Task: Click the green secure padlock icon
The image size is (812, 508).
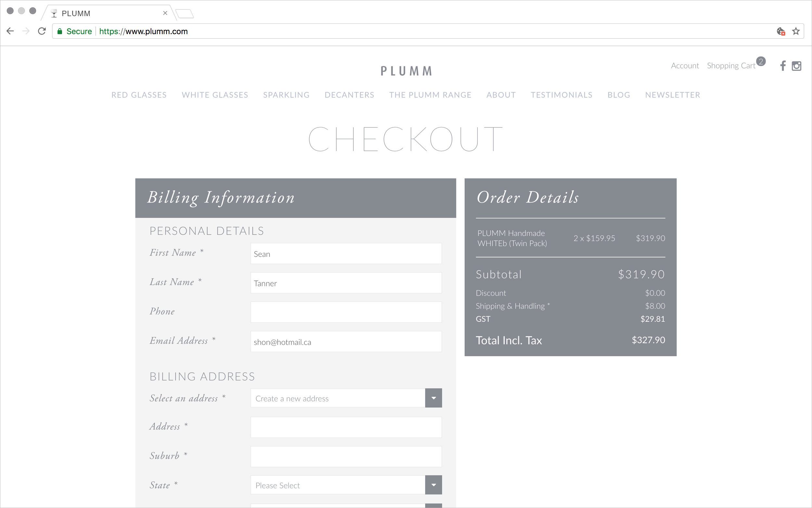Action: click(x=60, y=31)
